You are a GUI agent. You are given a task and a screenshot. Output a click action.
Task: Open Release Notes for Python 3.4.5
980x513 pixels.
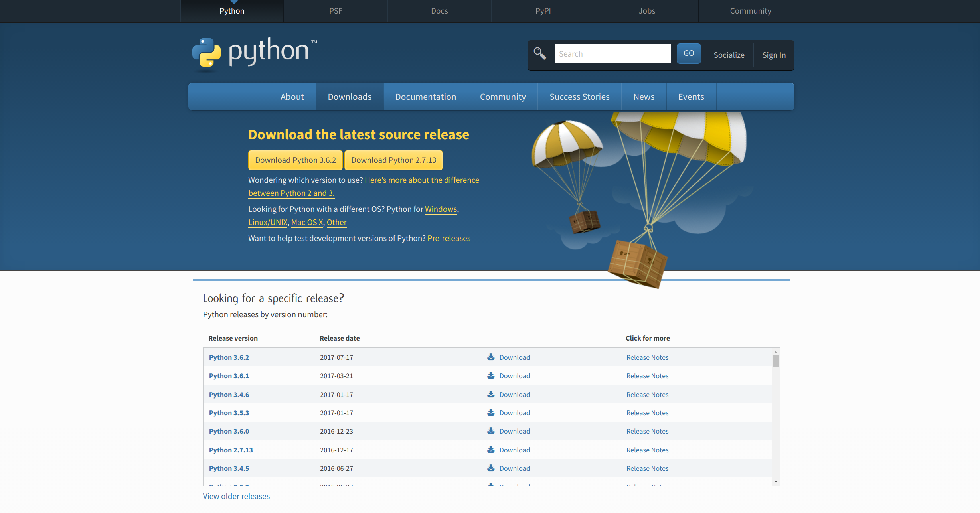647,468
